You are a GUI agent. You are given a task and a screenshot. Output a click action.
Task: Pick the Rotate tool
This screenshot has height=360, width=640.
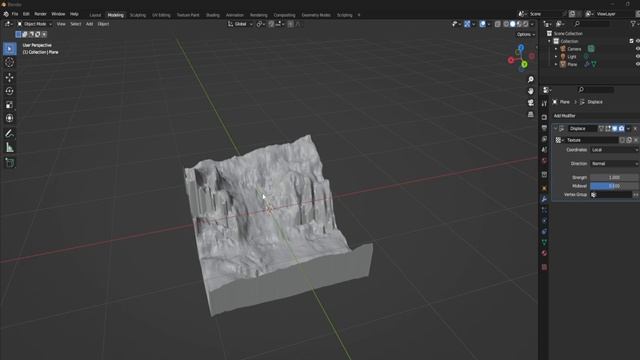pos(9,91)
